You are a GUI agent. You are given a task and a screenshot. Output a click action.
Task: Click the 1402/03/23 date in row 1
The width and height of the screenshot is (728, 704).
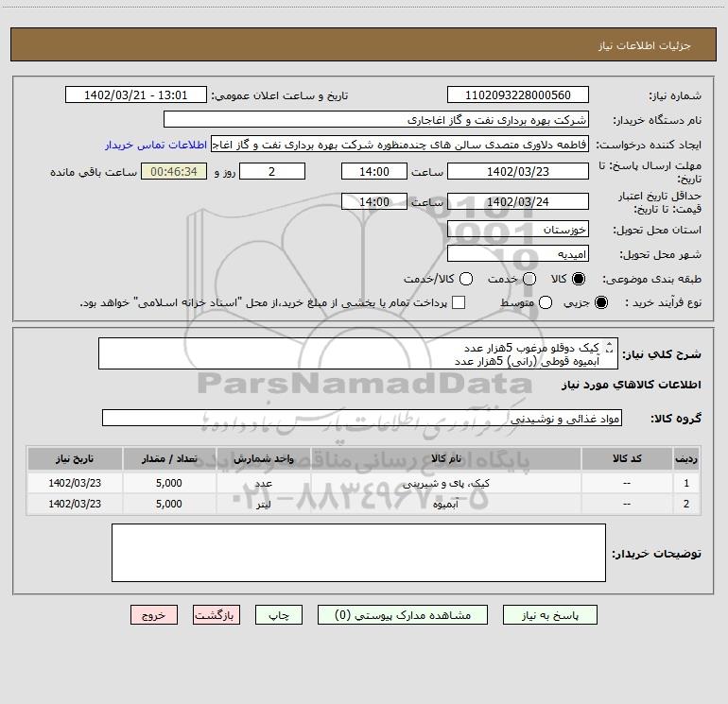(x=75, y=483)
